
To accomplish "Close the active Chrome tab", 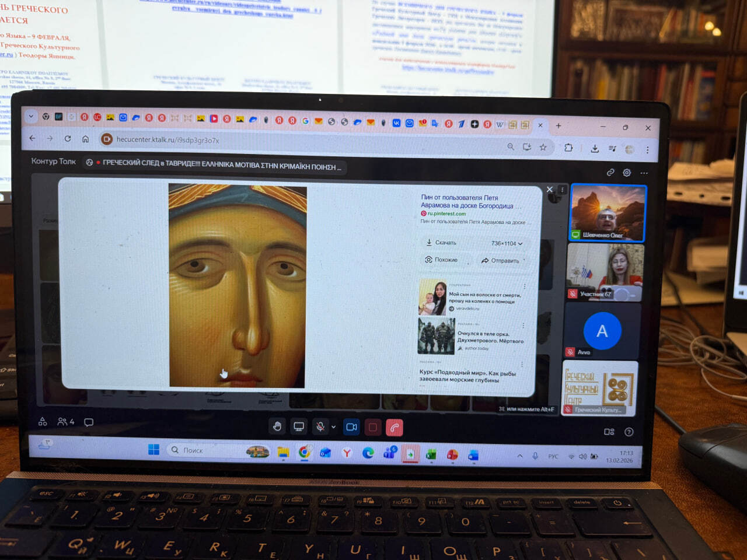I will [x=540, y=125].
